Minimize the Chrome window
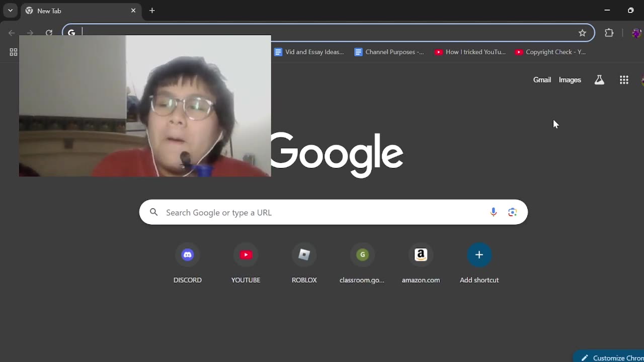The image size is (644, 362). tap(607, 11)
